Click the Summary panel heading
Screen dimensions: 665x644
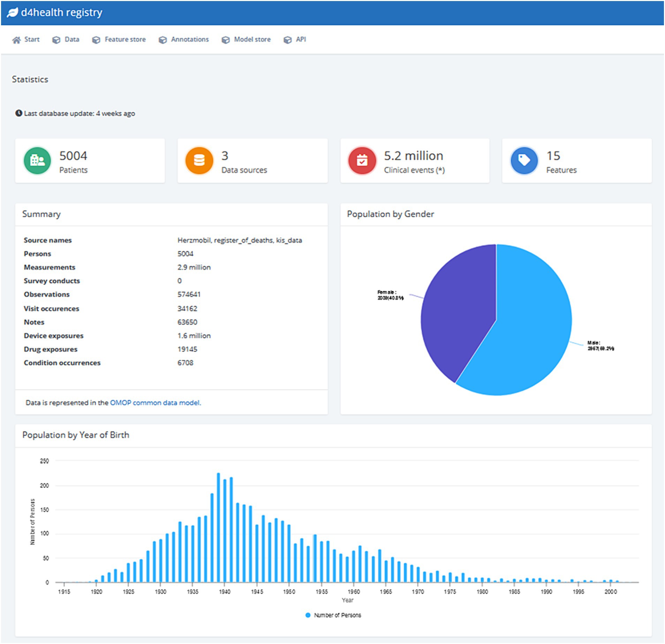pos(41,214)
